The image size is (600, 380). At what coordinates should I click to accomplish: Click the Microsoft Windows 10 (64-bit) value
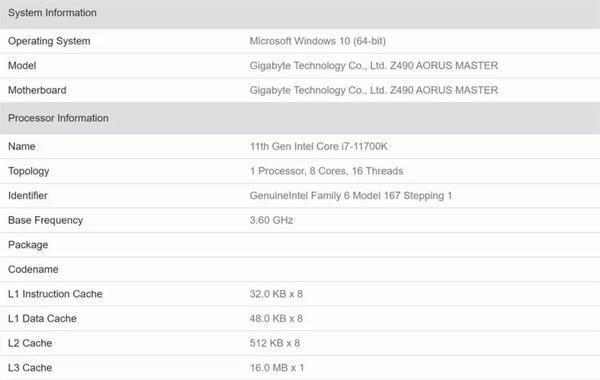pos(318,41)
